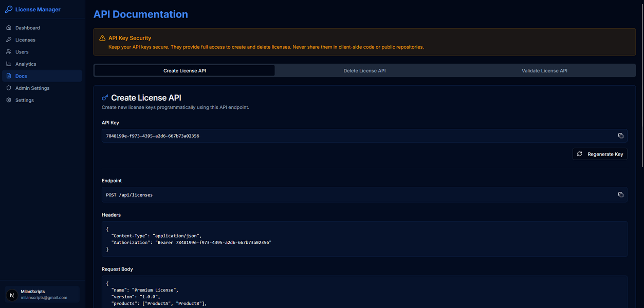644x308 pixels.
Task: Click the Content-Type application/json header line
Action: pyautogui.click(x=156, y=236)
